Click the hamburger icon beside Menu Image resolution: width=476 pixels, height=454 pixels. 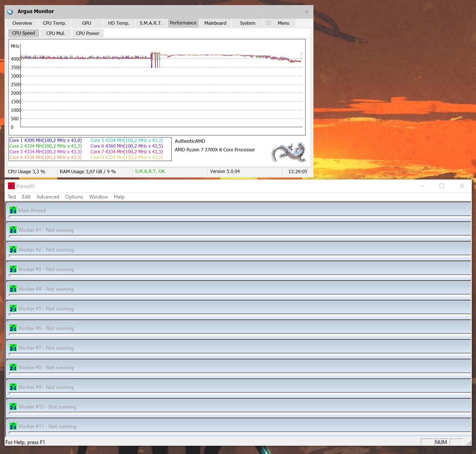tap(268, 23)
